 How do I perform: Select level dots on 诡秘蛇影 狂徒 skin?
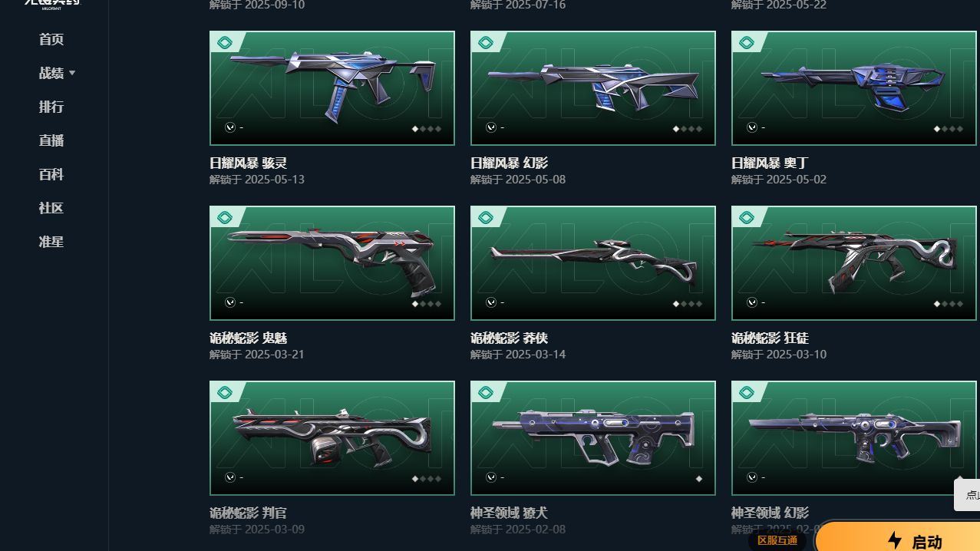[949, 304]
